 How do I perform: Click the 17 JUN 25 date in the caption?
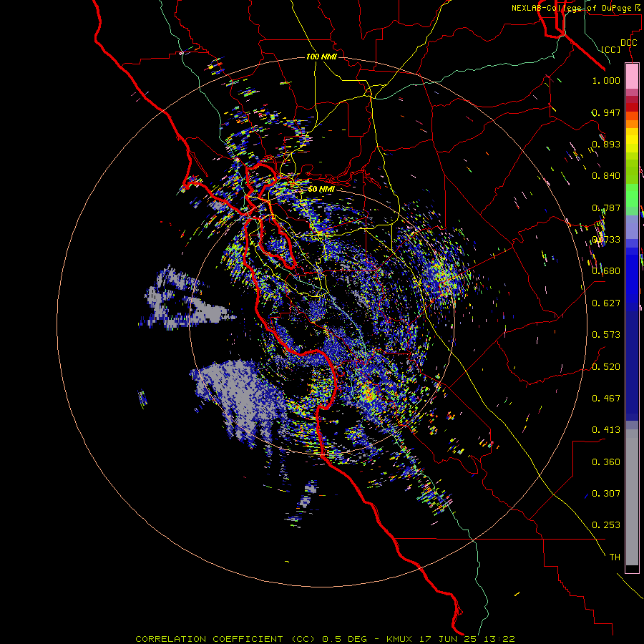[449, 639]
